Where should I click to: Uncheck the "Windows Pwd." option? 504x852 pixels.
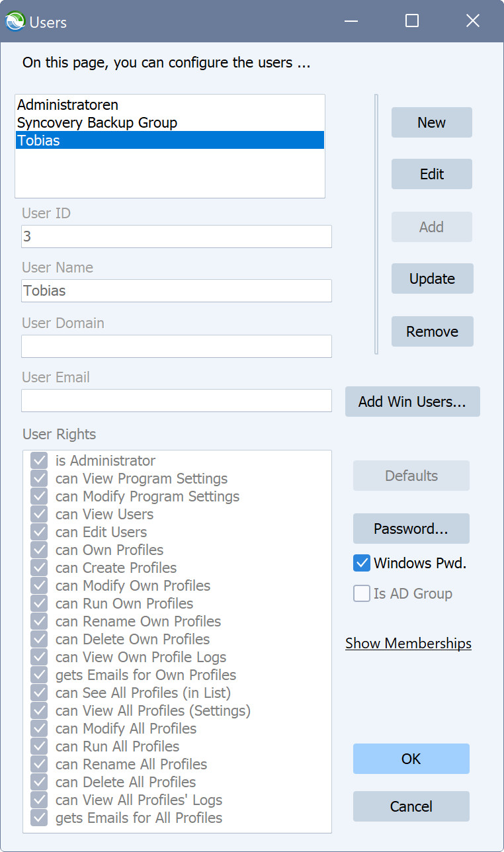(x=361, y=563)
